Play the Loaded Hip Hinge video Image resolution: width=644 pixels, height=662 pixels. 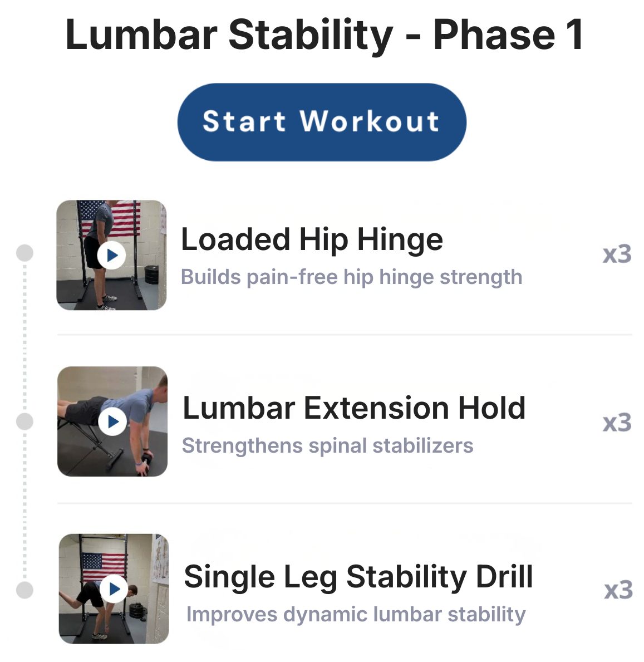tap(112, 256)
